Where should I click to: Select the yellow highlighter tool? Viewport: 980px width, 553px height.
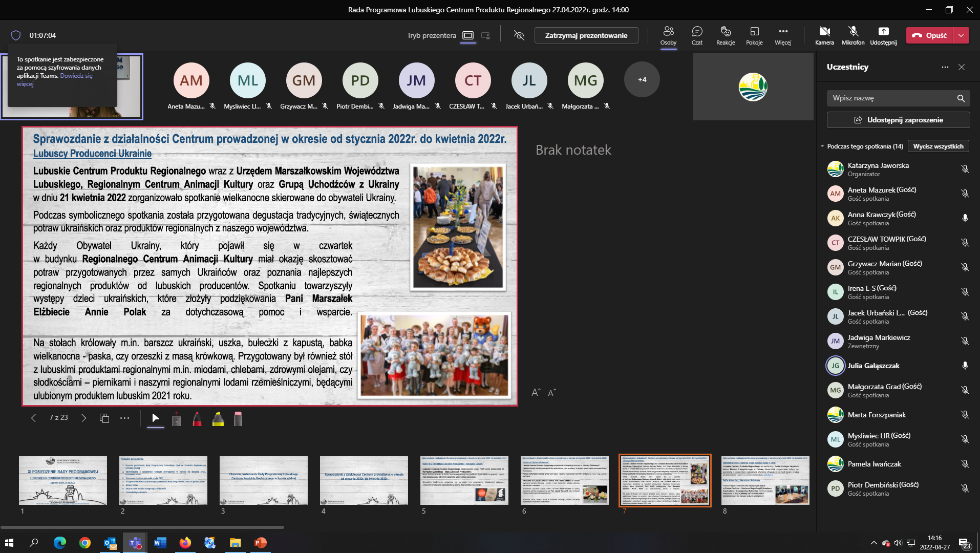click(218, 419)
